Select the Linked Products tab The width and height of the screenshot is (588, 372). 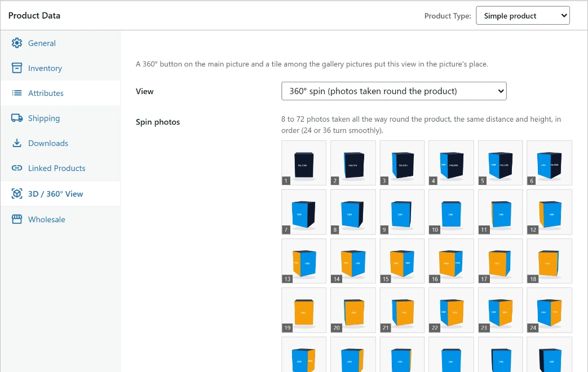60,168
